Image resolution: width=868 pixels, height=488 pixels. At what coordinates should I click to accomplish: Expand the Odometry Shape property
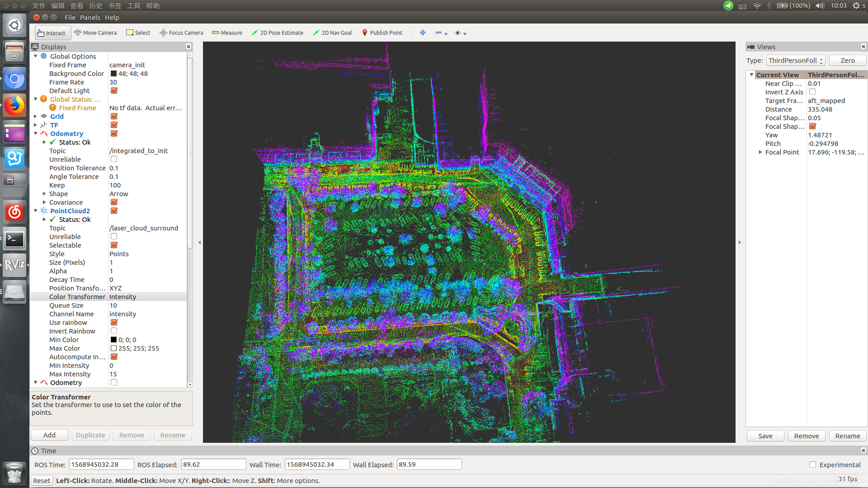coord(44,194)
